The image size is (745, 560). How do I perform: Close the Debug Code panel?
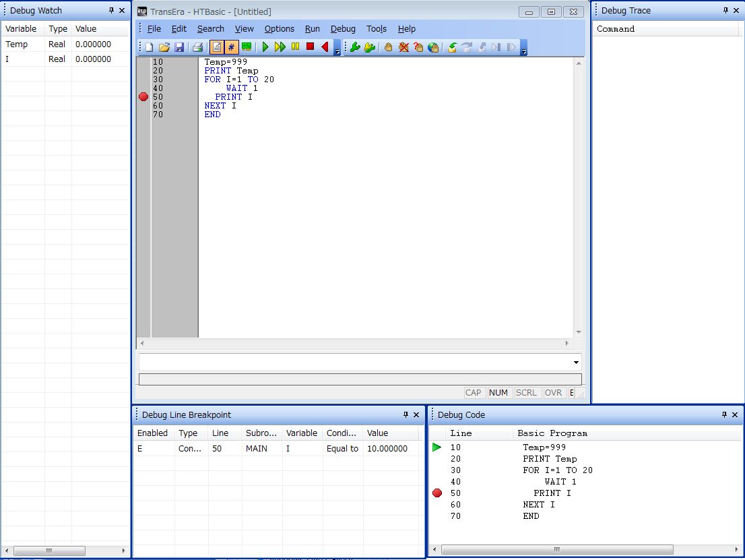(734, 414)
